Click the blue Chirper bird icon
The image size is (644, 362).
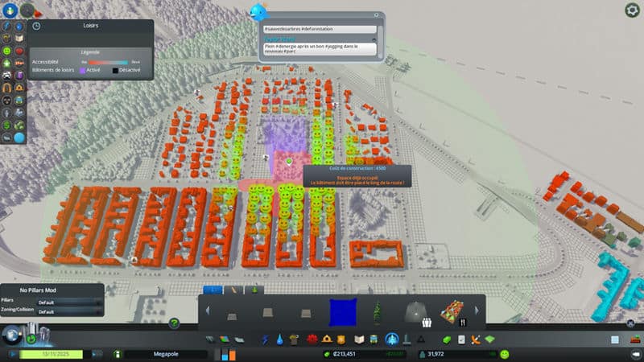click(258, 11)
